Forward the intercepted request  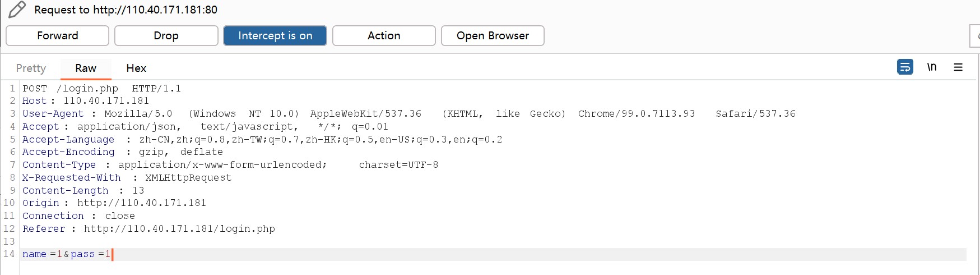57,35
